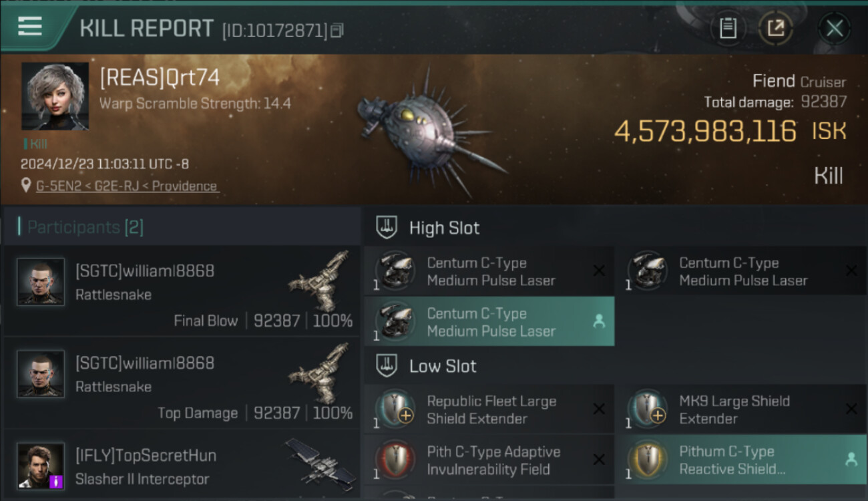Open the Final Blow participant row

182,291
